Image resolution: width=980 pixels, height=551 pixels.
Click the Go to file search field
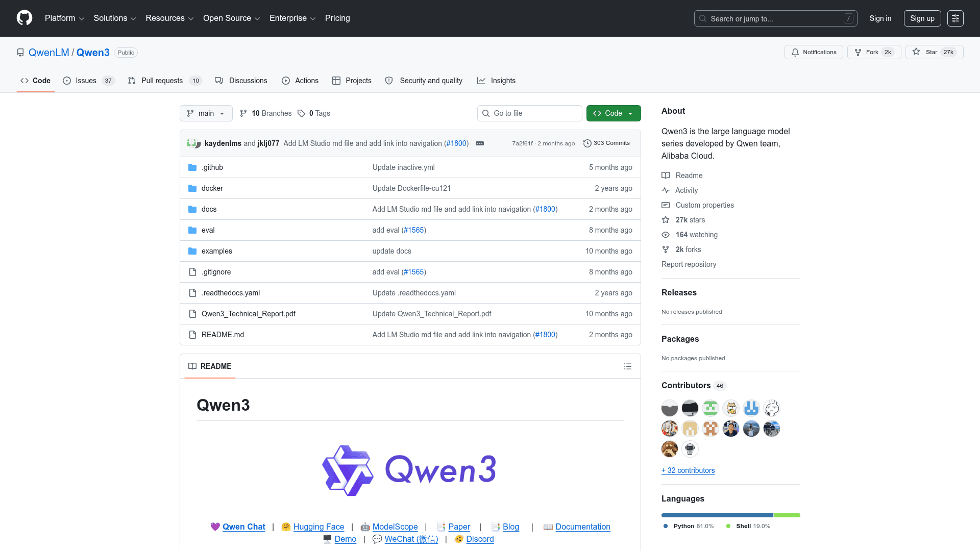point(529,113)
